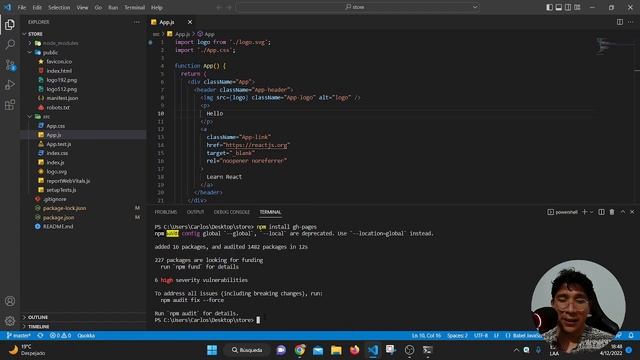The image size is (640, 360).
Task: Open the launch profile dropdown beside plus
Action: pos(591,212)
